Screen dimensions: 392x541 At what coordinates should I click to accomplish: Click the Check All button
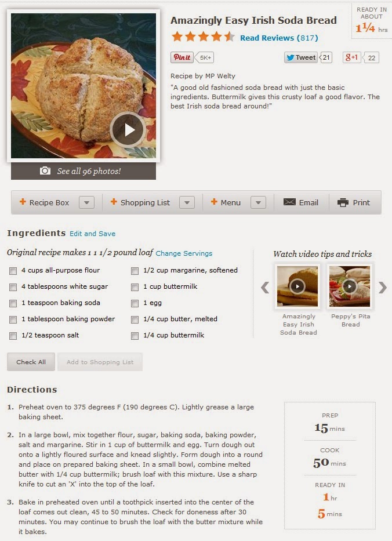31,362
